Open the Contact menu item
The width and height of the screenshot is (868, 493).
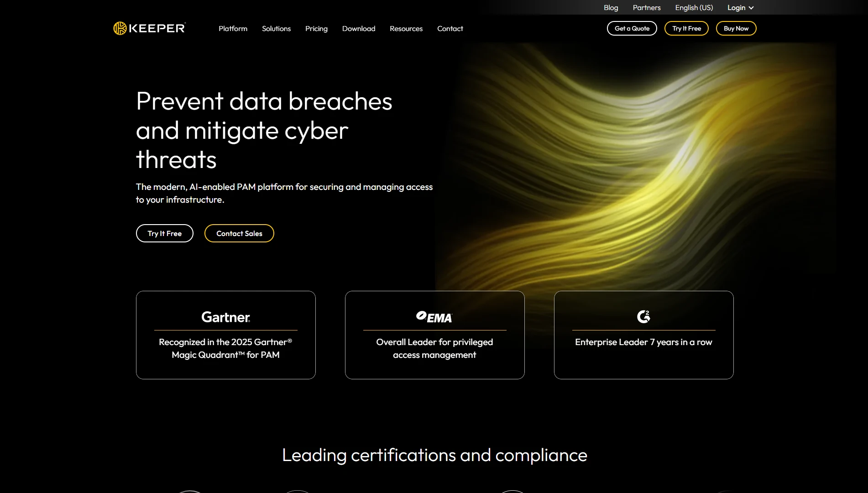click(450, 28)
